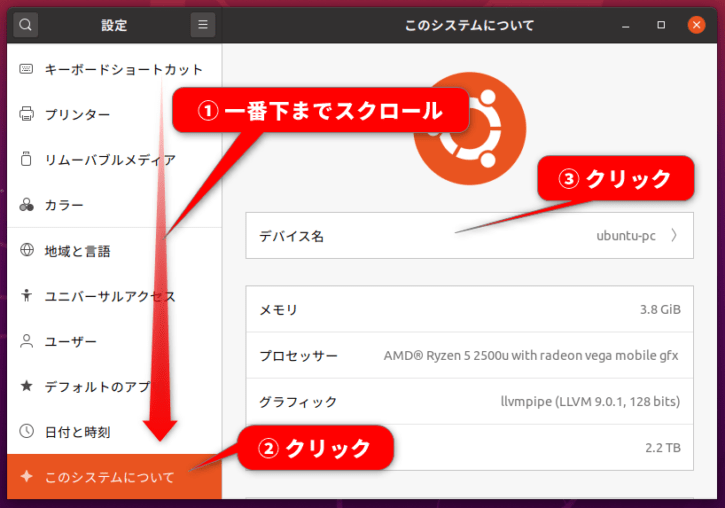Click the clock icon for 日付と時刻
Image resolution: width=725 pixels, height=508 pixels.
[x=26, y=431]
